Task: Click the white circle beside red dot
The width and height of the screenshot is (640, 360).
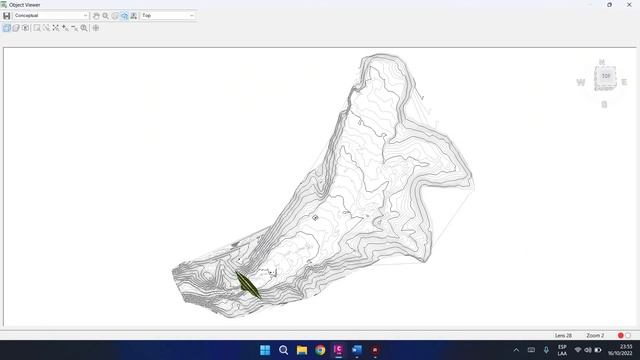Action: click(628, 336)
